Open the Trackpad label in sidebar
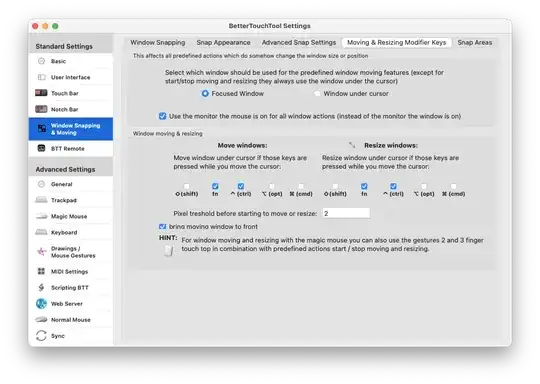Image resolution: width=540 pixels, height=384 pixels. pyautogui.click(x=64, y=200)
